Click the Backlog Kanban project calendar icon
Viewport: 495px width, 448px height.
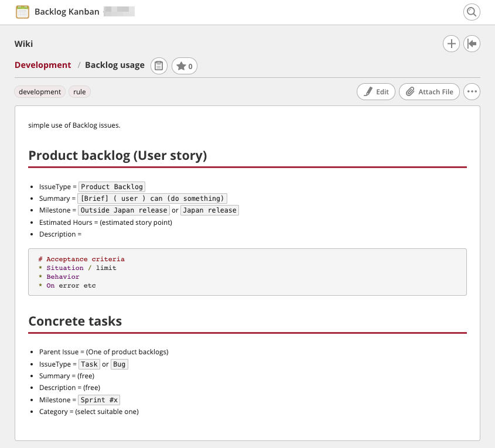coord(22,12)
